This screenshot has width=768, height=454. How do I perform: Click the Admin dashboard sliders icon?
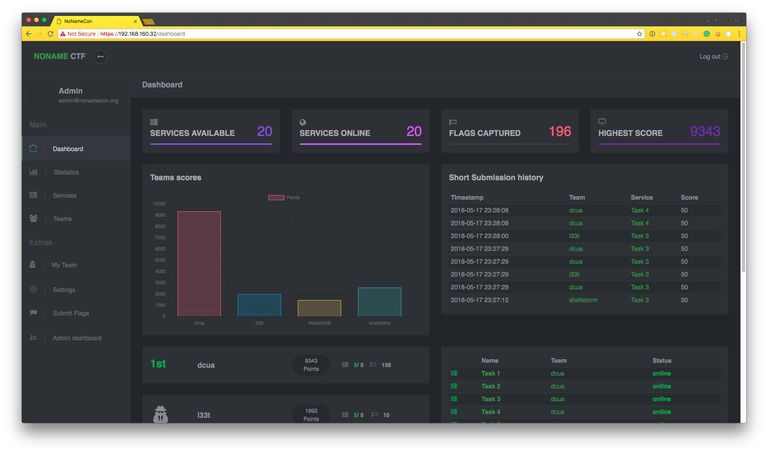[33, 337]
